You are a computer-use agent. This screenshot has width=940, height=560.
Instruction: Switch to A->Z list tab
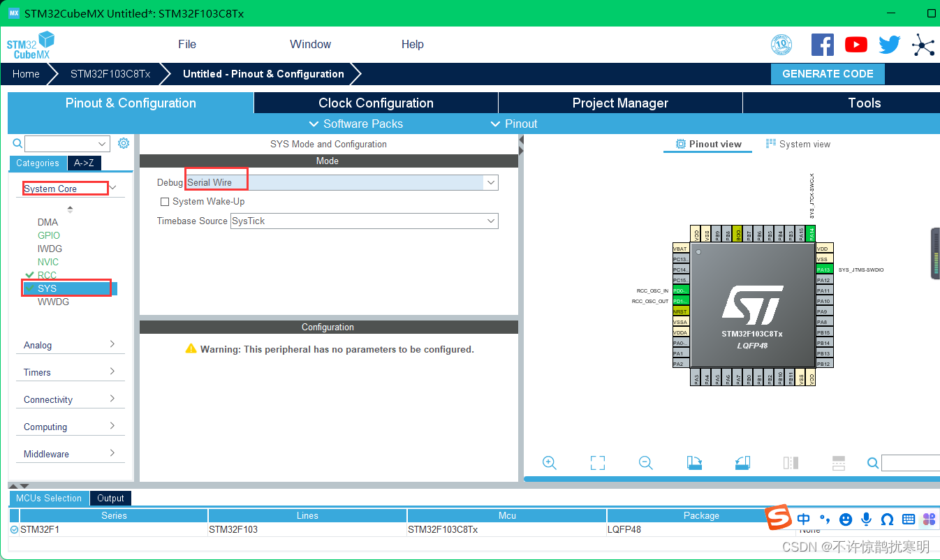(84, 163)
